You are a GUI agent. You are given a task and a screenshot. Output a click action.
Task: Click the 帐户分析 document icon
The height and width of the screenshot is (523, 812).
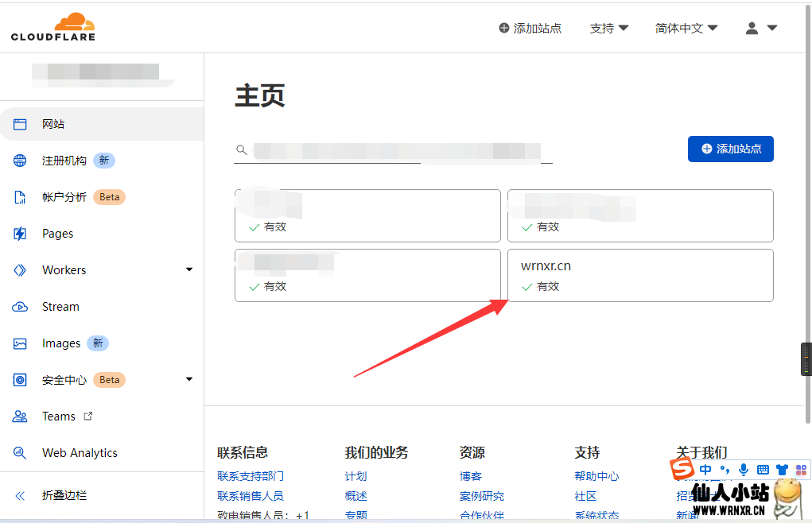tap(20, 197)
